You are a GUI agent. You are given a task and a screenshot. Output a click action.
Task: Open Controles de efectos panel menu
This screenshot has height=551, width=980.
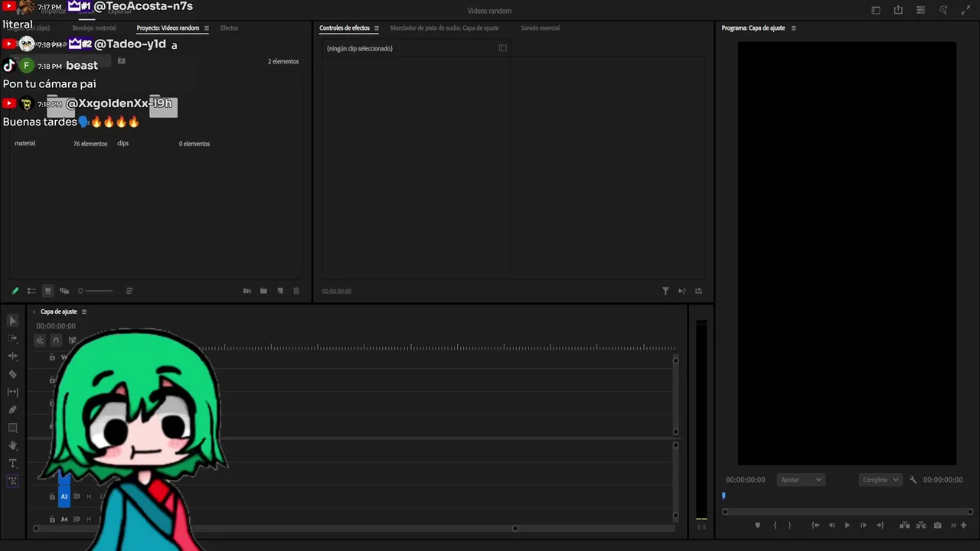point(377,28)
